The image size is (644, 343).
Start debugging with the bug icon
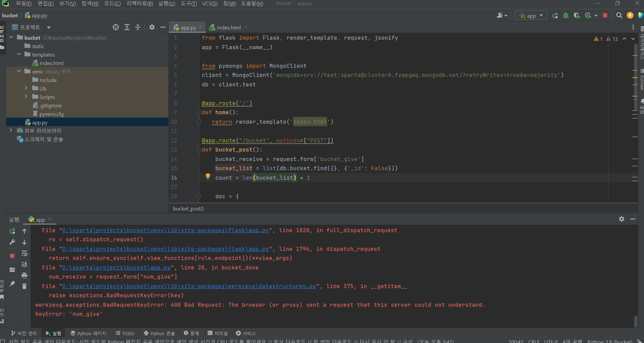click(566, 16)
